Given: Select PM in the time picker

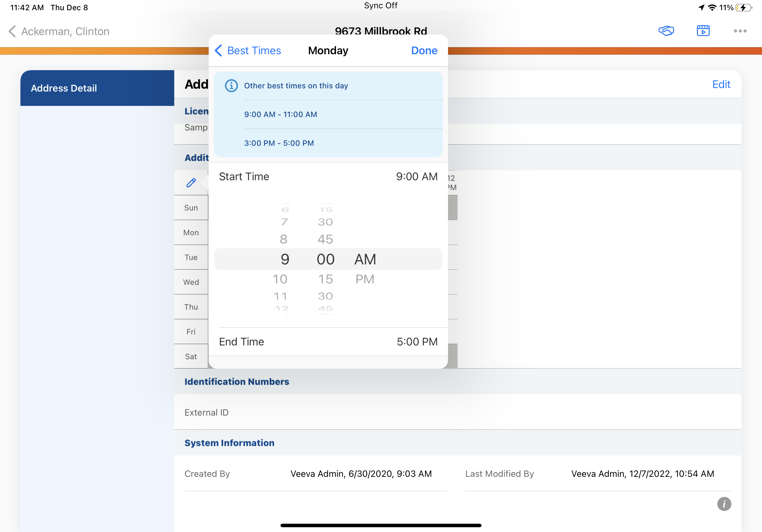Looking at the screenshot, I should pyautogui.click(x=364, y=279).
